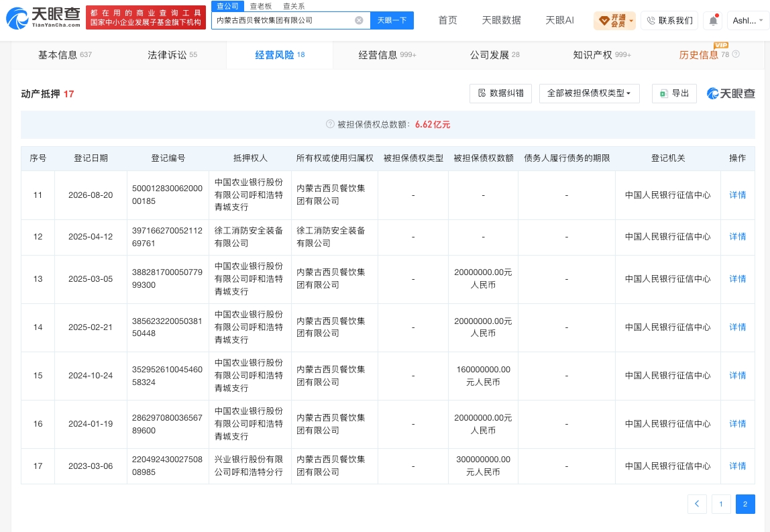Open 详情 for row 15 dated 2024-10-24
770x532 pixels.
pos(737,375)
